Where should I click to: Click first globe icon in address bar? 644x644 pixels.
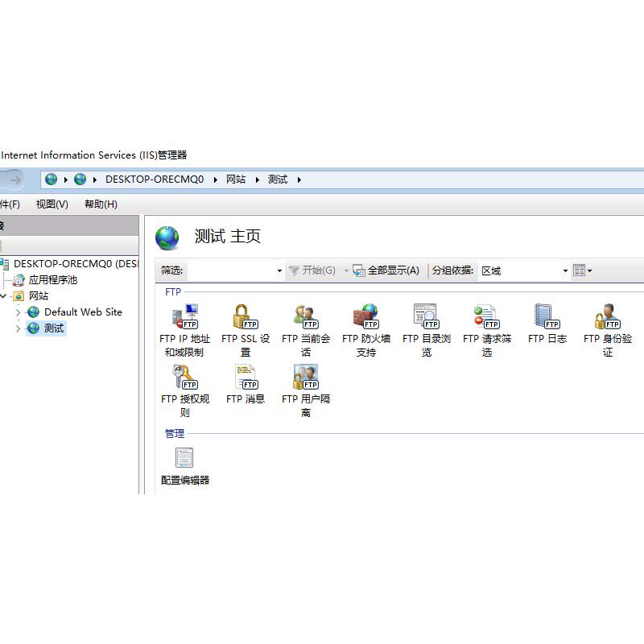(x=51, y=179)
